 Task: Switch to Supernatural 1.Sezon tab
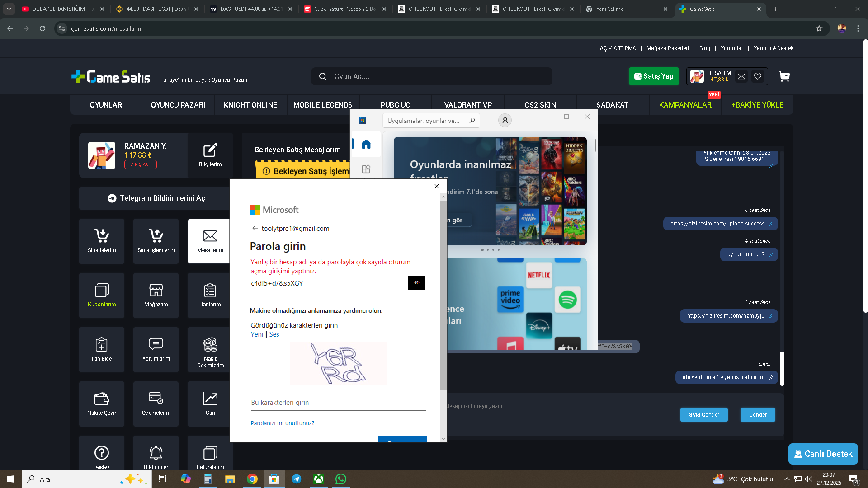click(x=345, y=9)
